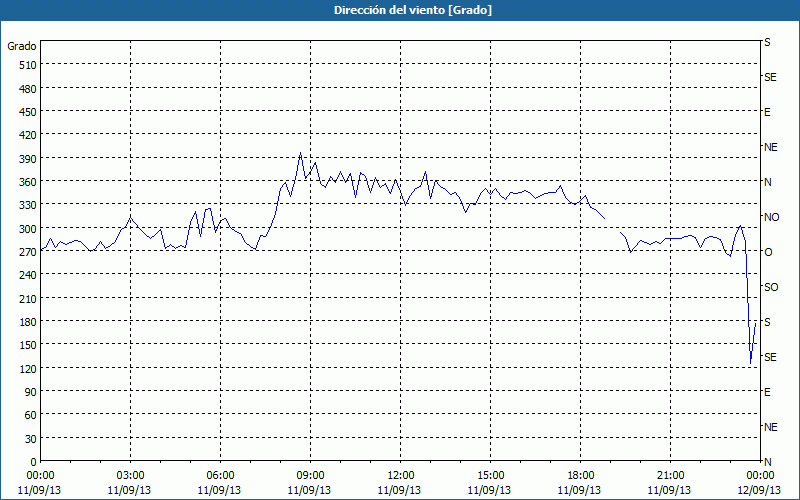Choose the 21:00 time axis label
The height and width of the screenshot is (500, 800).
coord(670,476)
